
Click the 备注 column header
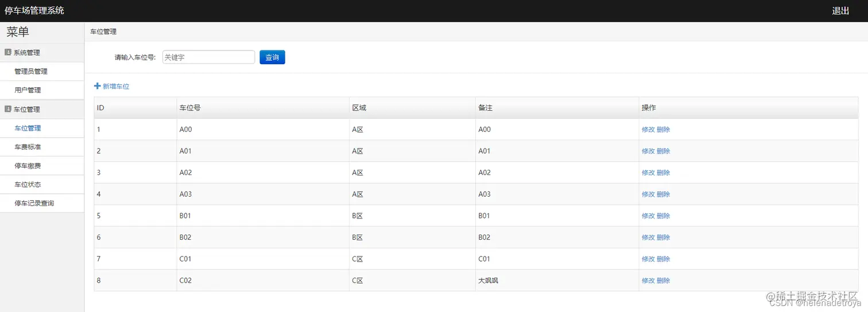[557, 108]
